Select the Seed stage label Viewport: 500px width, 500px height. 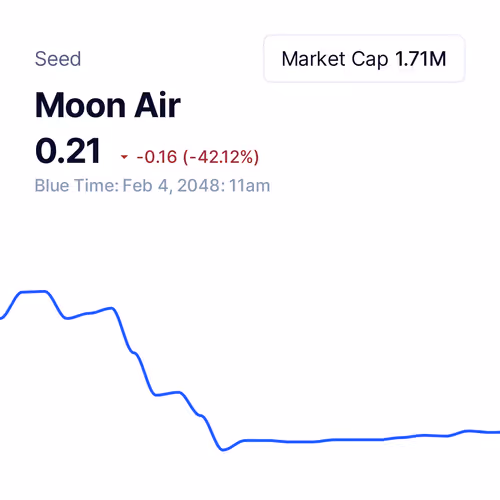pos(58,59)
